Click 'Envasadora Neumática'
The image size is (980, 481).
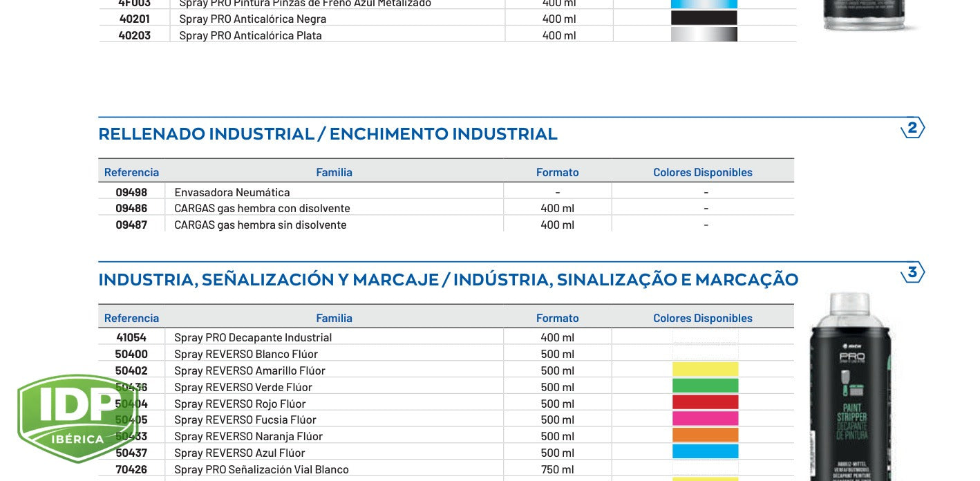click(232, 192)
